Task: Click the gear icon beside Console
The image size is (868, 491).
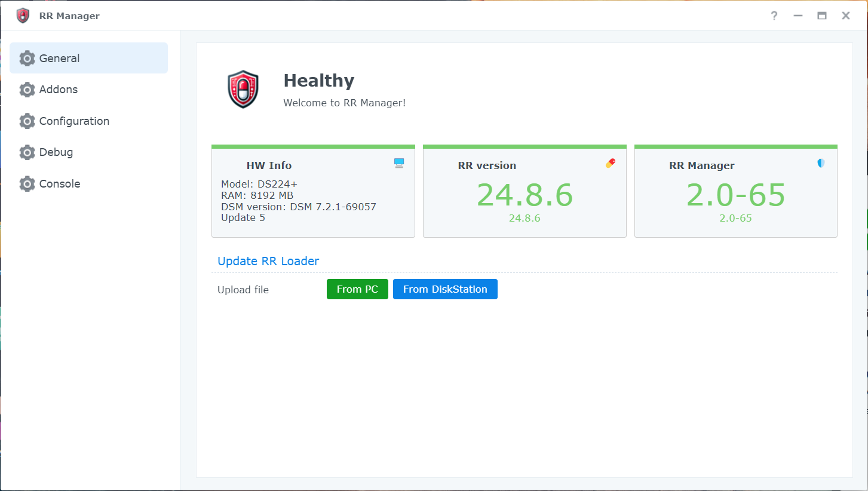Action: (x=27, y=184)
